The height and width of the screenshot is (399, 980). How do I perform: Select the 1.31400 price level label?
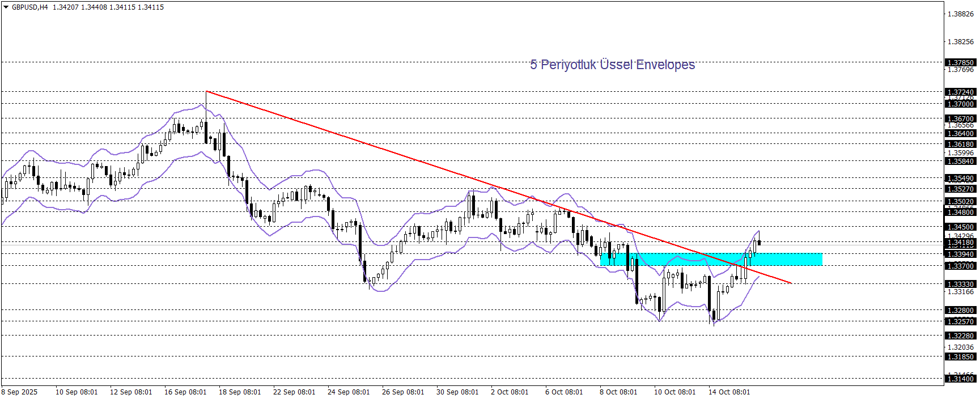click(960, 379)
